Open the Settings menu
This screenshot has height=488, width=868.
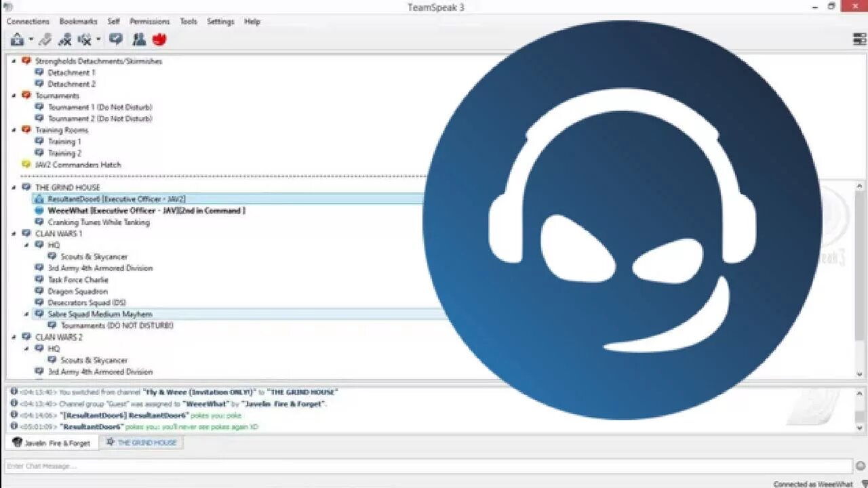click(x=220, y=22)
